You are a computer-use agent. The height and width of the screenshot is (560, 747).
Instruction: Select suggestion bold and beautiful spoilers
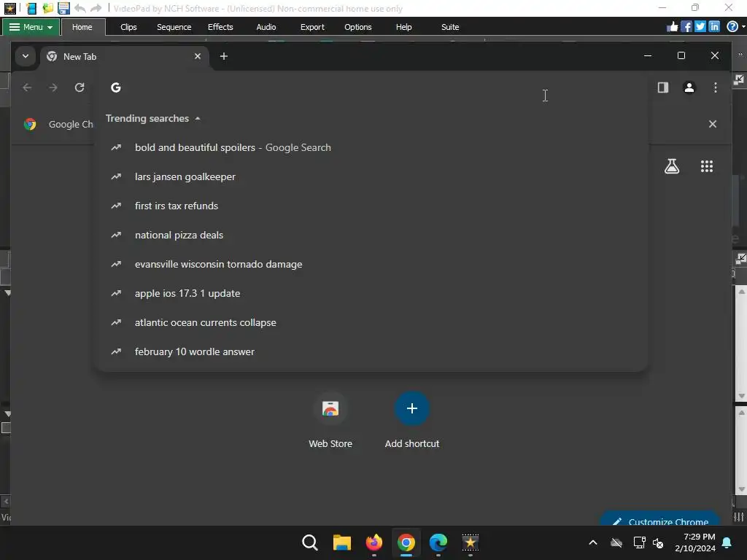click(x=371, y=147)
